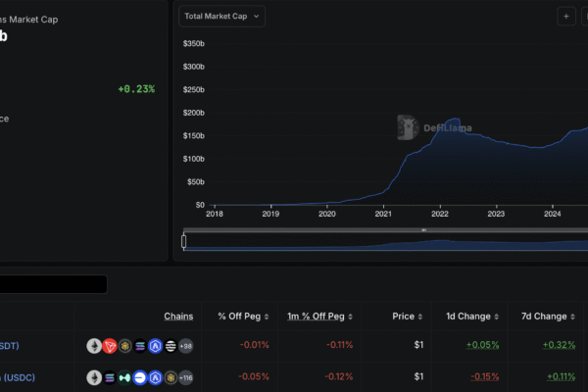Image resolution: width=588 pixels, height=392 pixels.
Task: Open the USDC stablecoin link
Action: [x=10, y=377]
